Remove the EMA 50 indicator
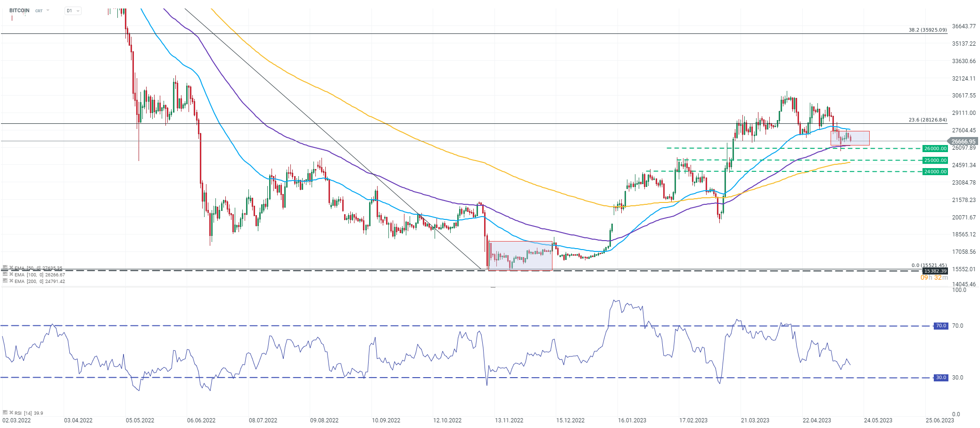Screen dimensions: 980x428 (x=11, y=268)
